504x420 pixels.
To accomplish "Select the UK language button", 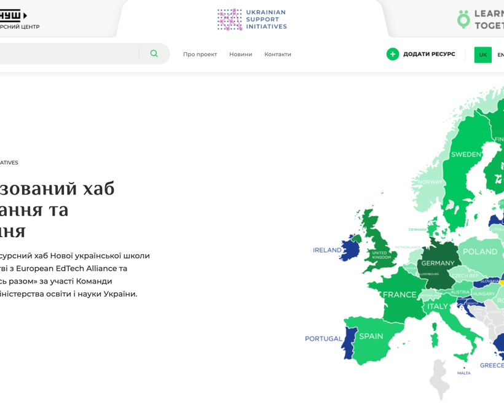I will [x=482, y=55].
